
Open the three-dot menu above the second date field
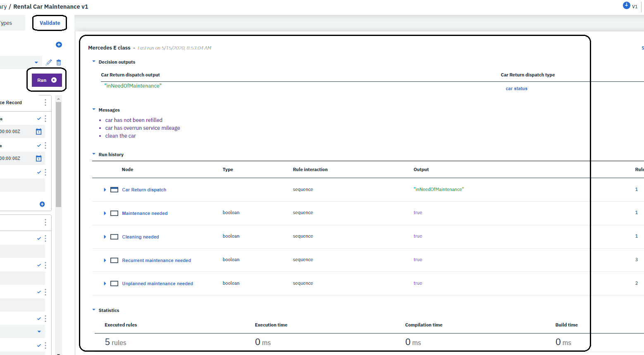45,145
